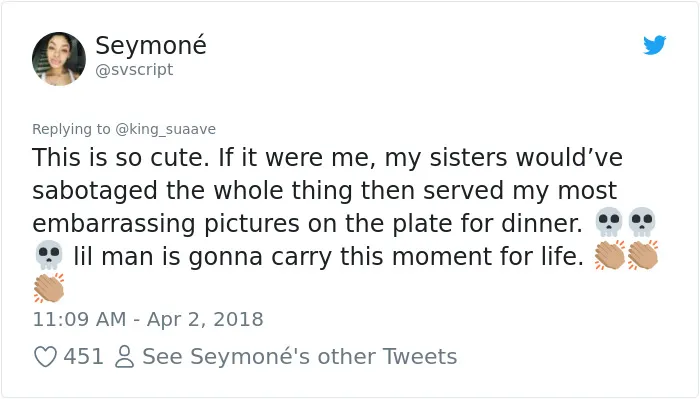Click the skull emoji nearest the line's end after 'dinner.'
Screen dimensions: 700x399
click(x=642, y=222)
